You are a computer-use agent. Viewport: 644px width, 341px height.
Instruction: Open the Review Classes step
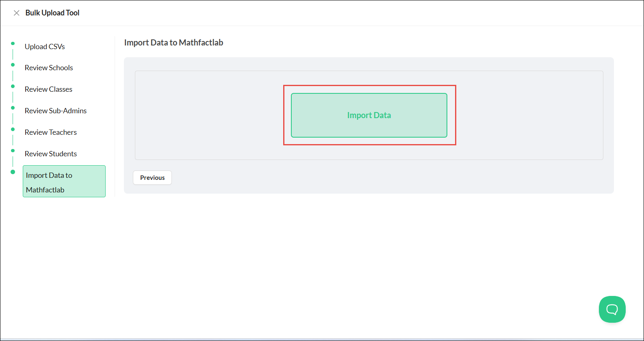48,89
